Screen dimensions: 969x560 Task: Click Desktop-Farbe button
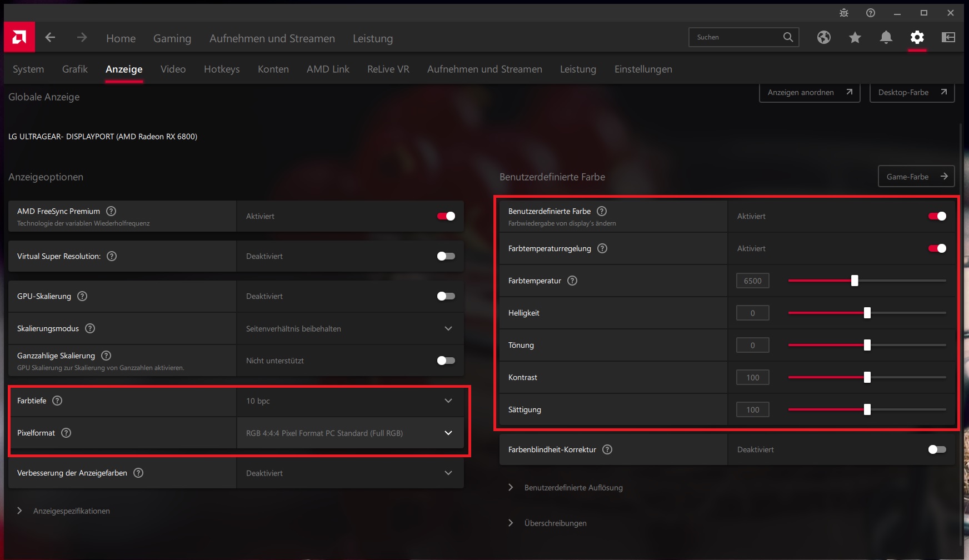tap(912, 92)
